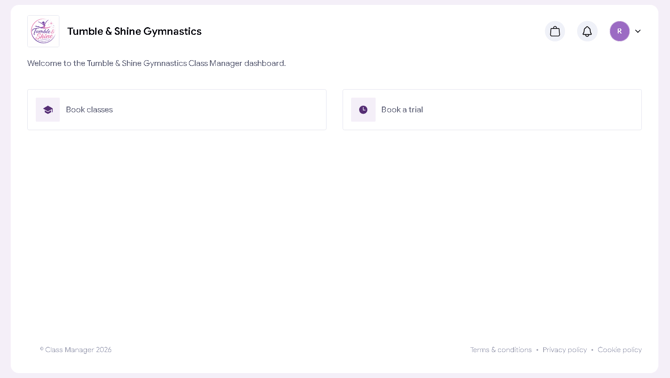The image size is (670, 378).
Task: Click the graduation cap icon
Action: click(48, 110)
